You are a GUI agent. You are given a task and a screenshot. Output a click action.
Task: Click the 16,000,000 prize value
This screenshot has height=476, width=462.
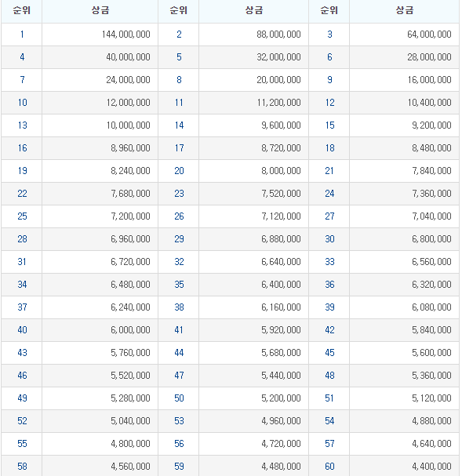click(x=429, y=80)
